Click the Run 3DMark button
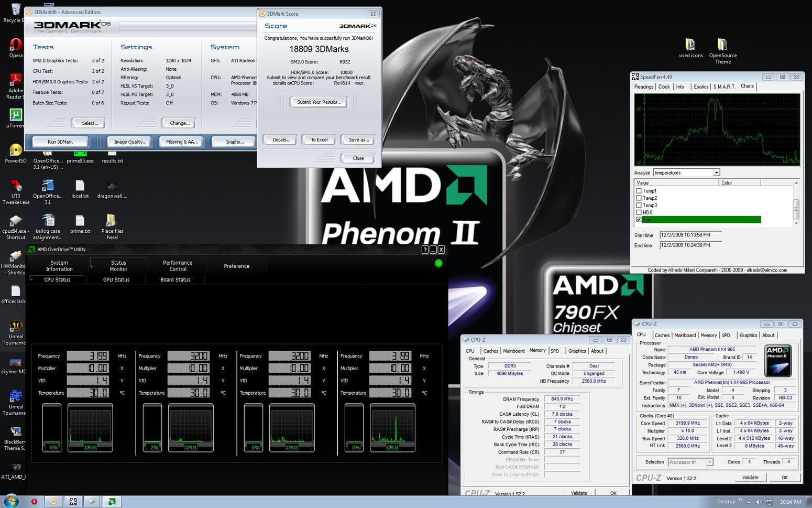 [x=60, y=142]
